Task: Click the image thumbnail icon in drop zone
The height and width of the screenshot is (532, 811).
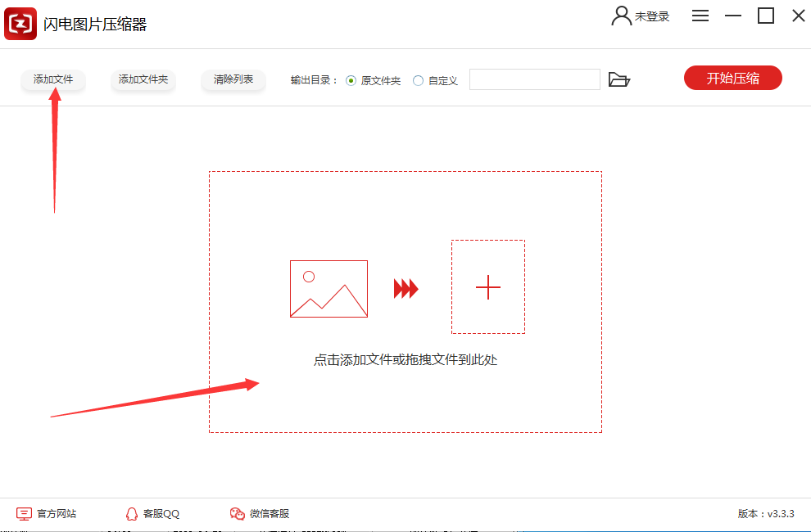Action: click(328, 287)
